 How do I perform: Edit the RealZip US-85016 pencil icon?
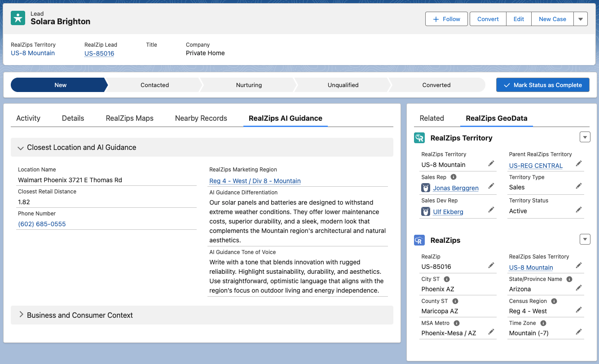point(491,266)
